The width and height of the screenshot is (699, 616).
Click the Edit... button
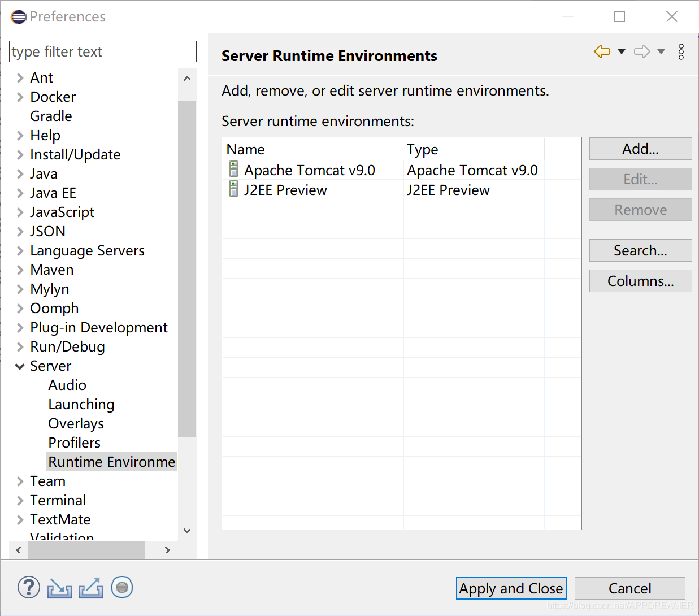coord(640,179)
